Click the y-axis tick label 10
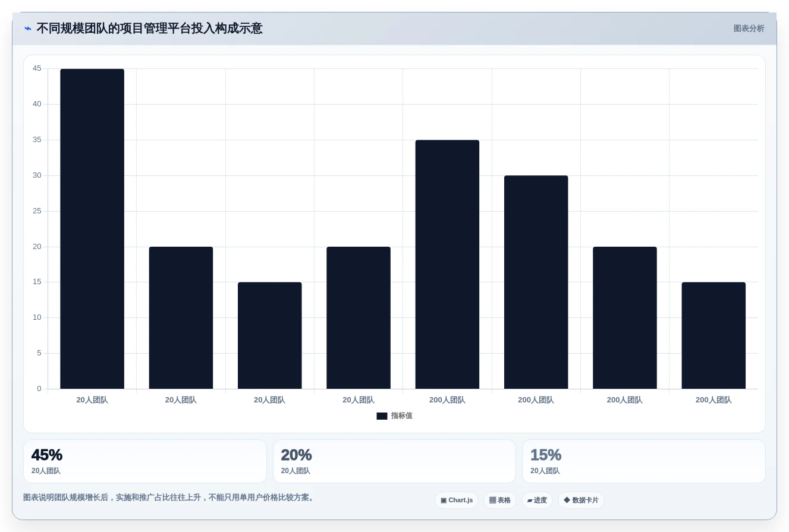This screenshot has height=532, width=789. point(37,317)
